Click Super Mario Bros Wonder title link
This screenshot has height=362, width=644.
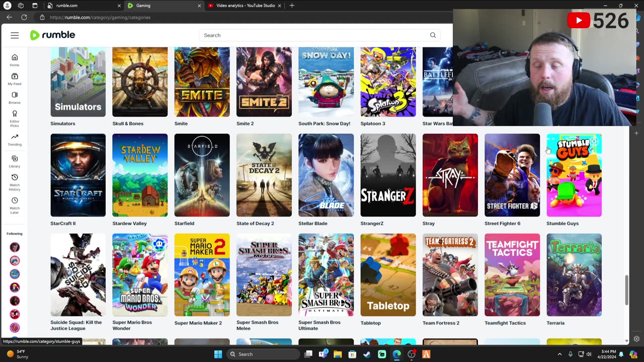132,325
